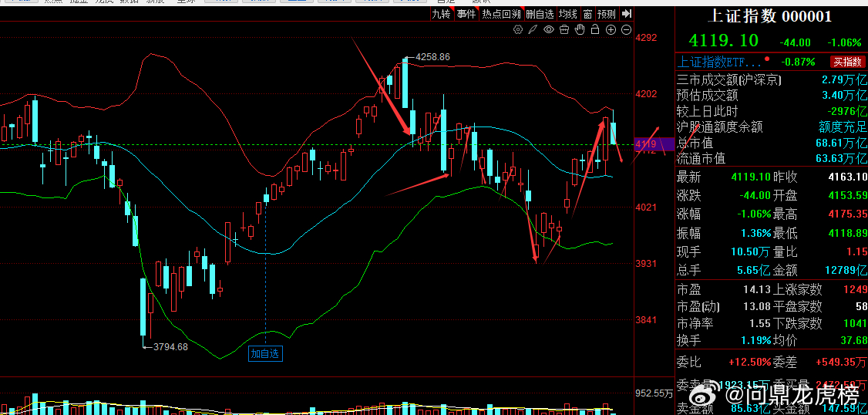Toggle the chart lock icon
868x415 pixels.
(x=596, y=29)
